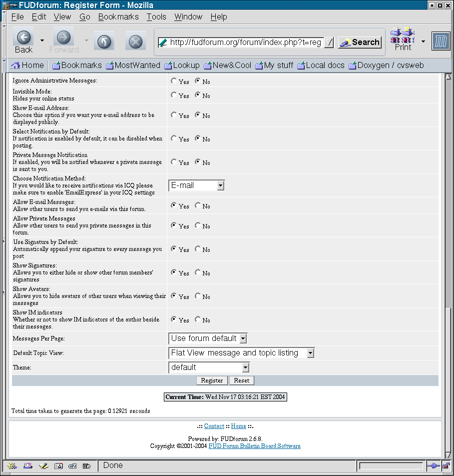Reload the page with the Reload icon
The width and height of the screenshot is (454, 476).
104,41
